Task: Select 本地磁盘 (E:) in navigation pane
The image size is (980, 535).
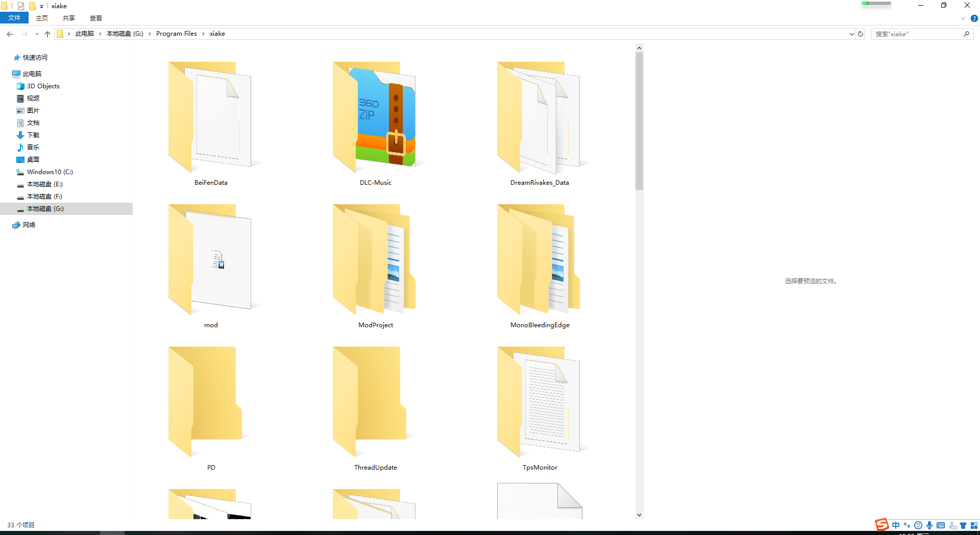Action: tap(45, 184)
